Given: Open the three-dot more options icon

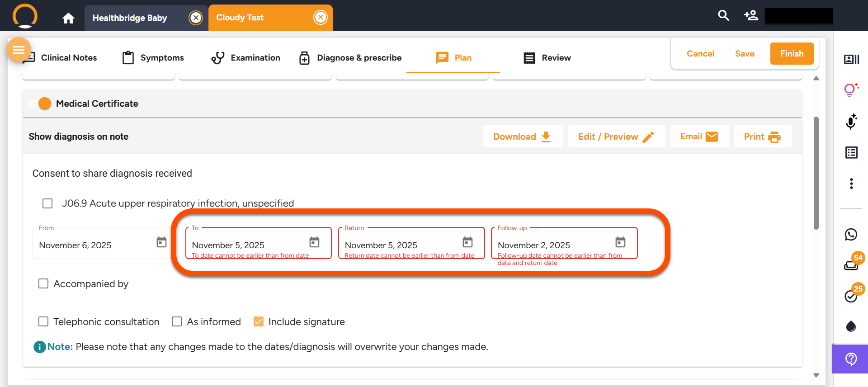Looking at the screenshot, I should click(851, 184).
